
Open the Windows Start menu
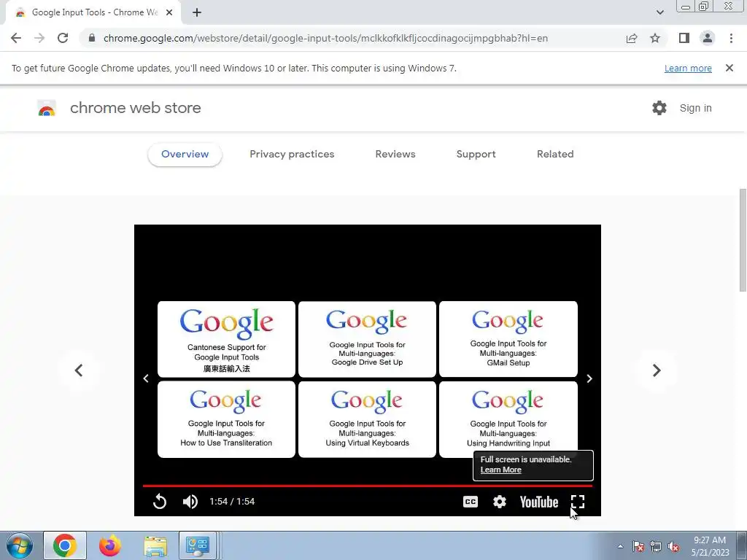pyautogui.click(x=19, y=545)
